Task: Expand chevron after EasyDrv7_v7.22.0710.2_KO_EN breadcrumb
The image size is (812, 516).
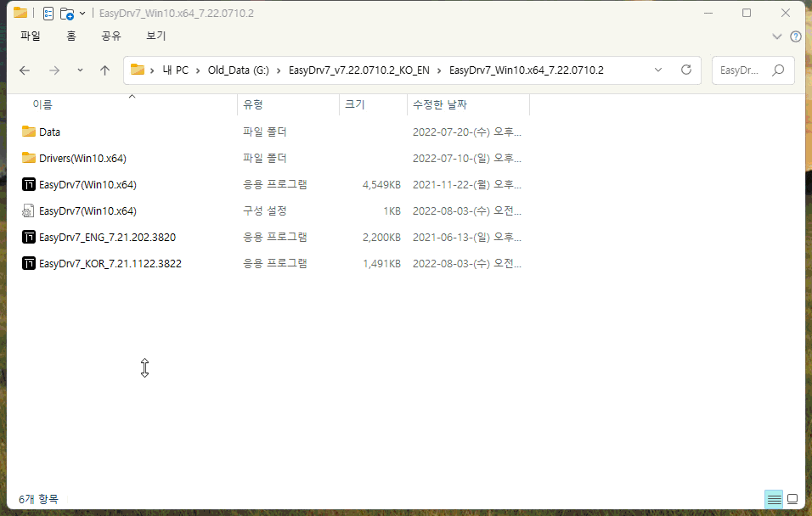Action: point(439,70)
